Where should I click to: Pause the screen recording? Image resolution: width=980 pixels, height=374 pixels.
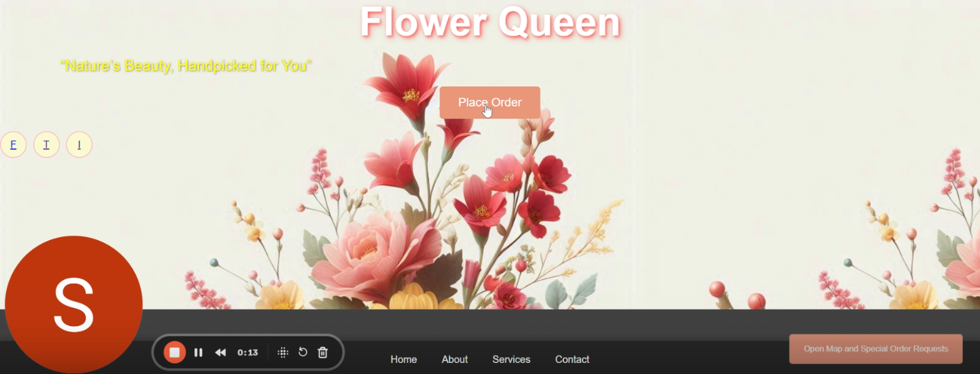tap(198, 353)
